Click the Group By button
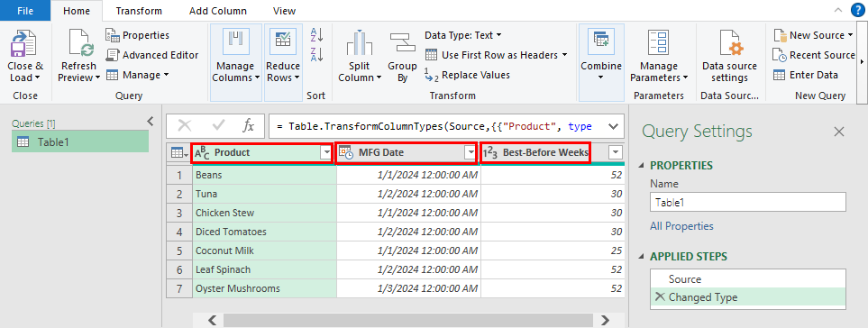 point(402,57)
